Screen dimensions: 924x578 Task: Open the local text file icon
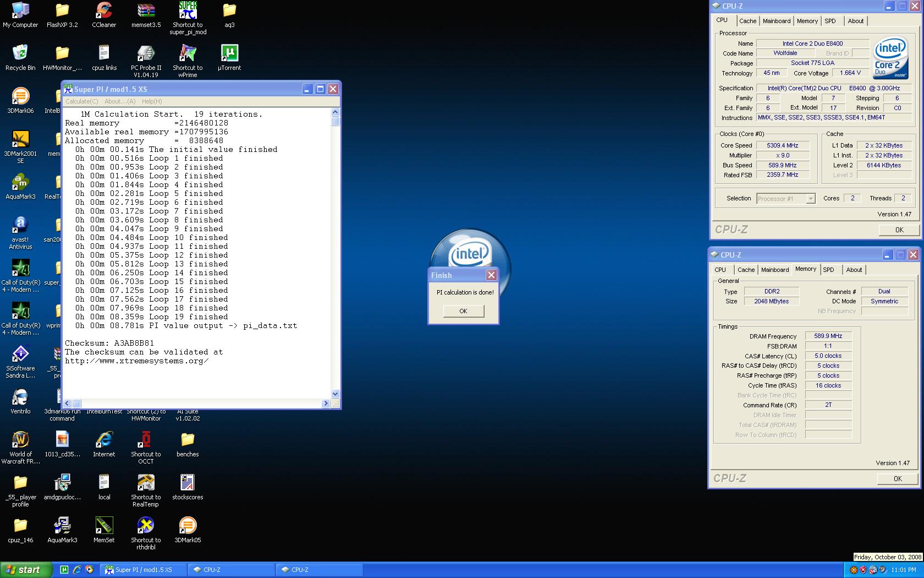[x=104, y=487]
